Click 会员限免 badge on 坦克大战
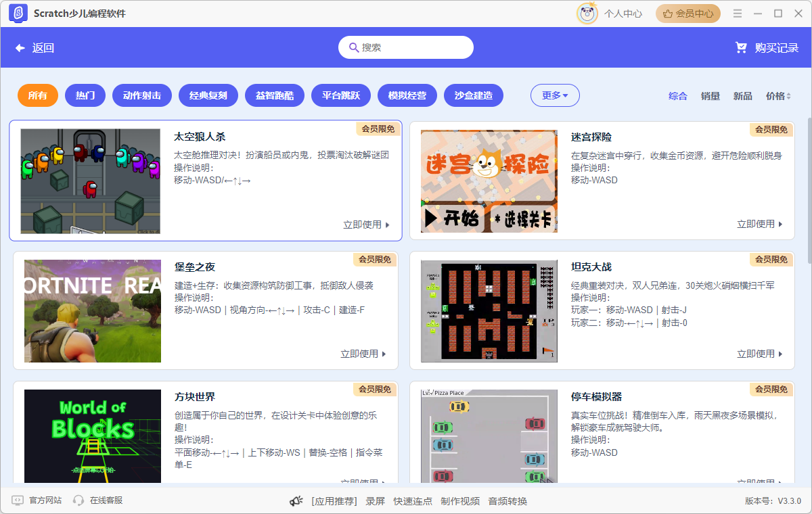This screenshot has width=812, height=514. 772,259
